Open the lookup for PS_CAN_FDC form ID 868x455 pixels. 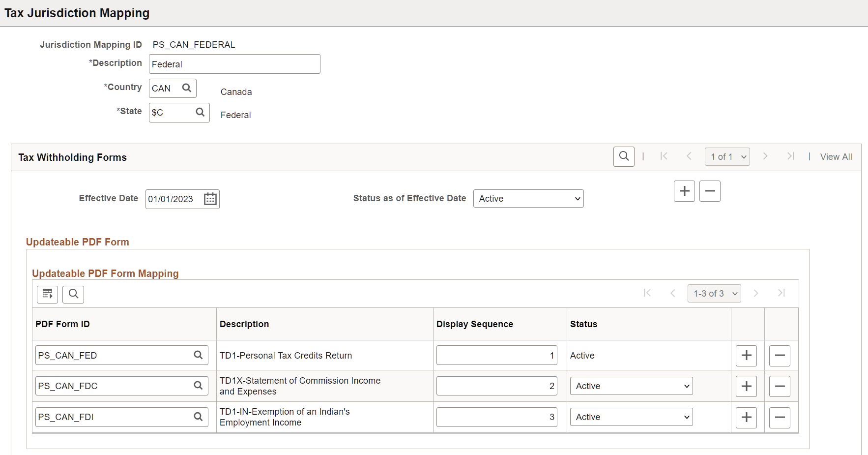[x=199, y=386]
